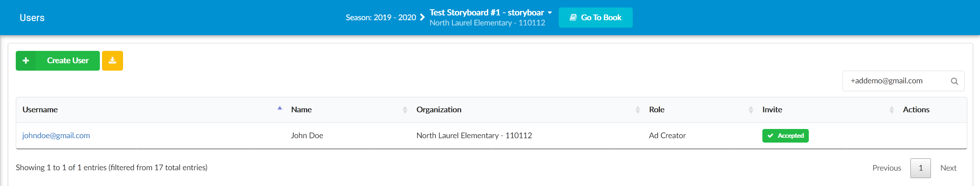Go to the Next page
Image resolution: width=980 pixels, height=186 pixels.
[x=948, y=168]
